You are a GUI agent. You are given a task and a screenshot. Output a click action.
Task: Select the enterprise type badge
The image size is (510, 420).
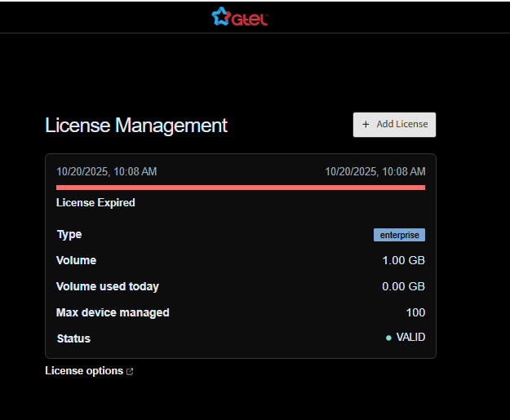[x=399, y=235]
